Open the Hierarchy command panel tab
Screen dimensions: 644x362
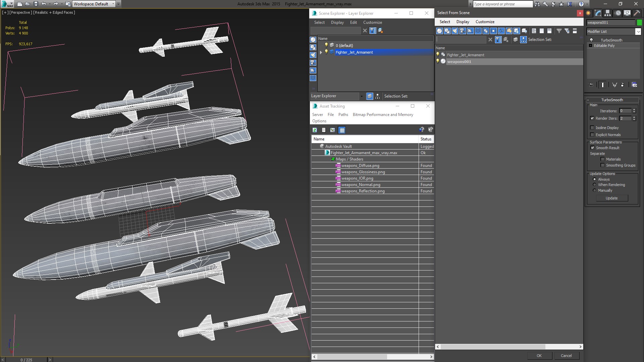[607, 13]
